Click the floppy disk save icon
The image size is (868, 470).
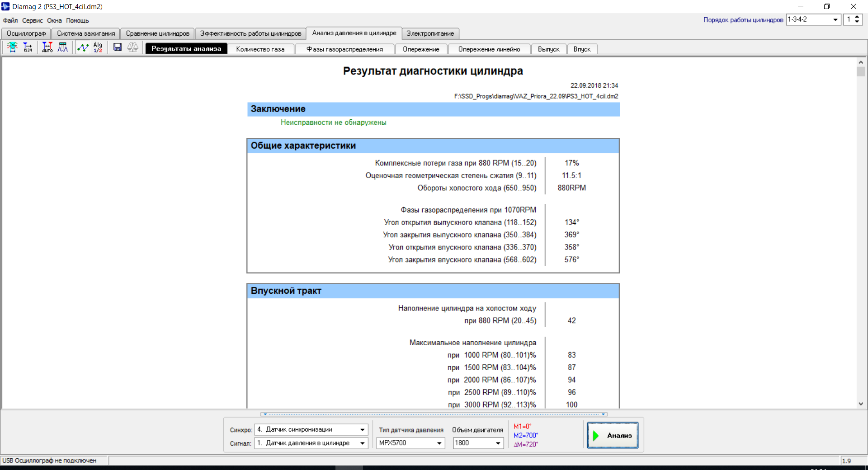(118, 47)
